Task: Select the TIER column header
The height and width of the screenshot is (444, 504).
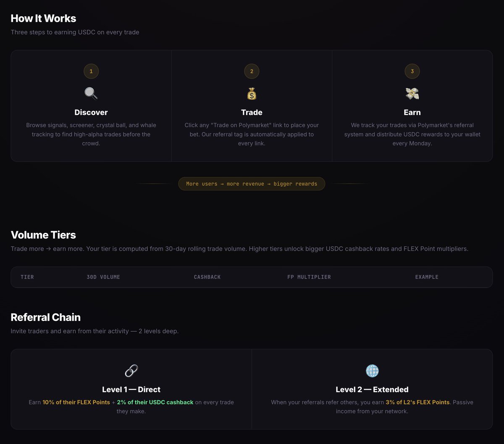Action: click(27, 277)
